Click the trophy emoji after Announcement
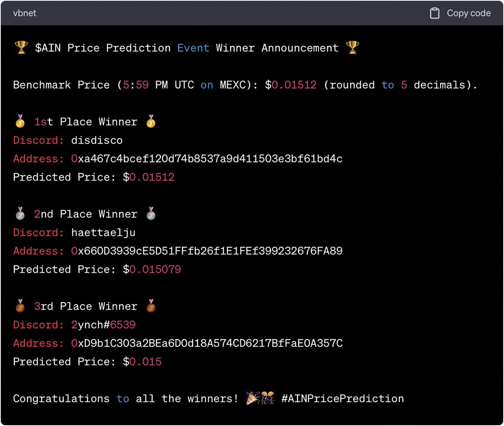Screen dimensions: 504x426 pos(353,48)
